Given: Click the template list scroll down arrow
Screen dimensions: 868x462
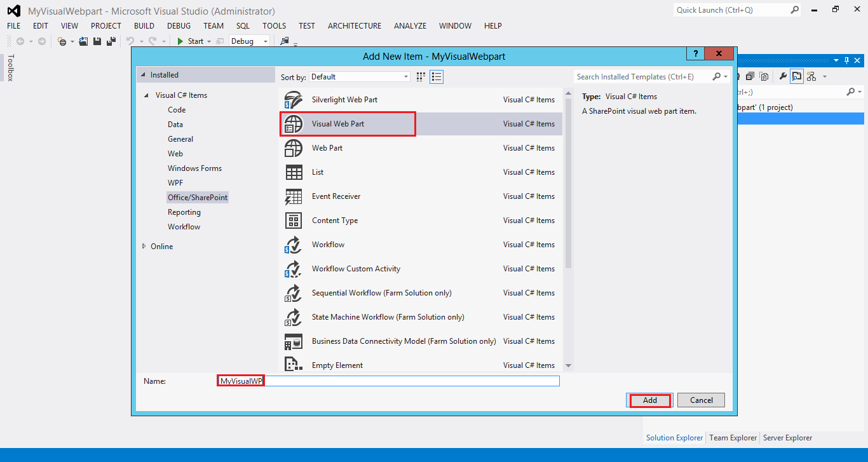Looking at the screenshot, I should click(x=568, y=365).
